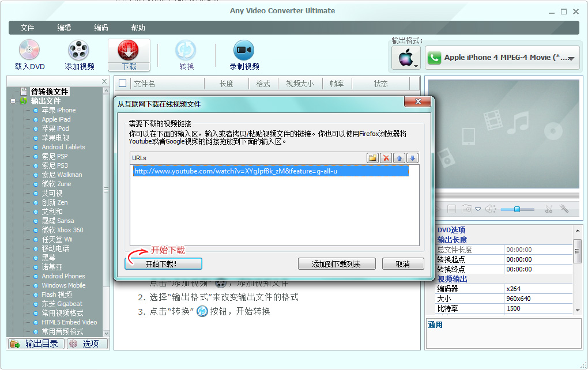
Task: Select 苹果电视 in the tree
Action: 55,138
